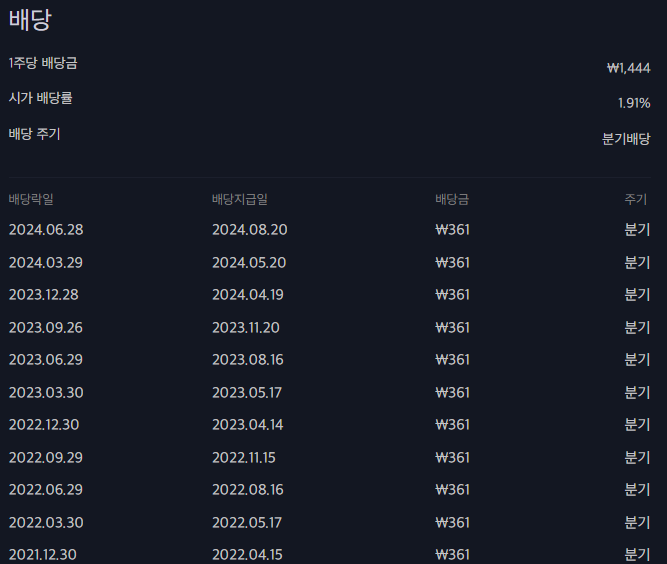Select payment date 2022.04.15
The image size is (667, 564).
248,555
